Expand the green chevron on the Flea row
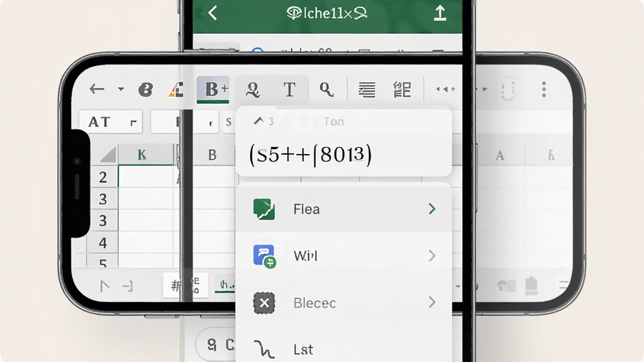 (x=431, y=209)
